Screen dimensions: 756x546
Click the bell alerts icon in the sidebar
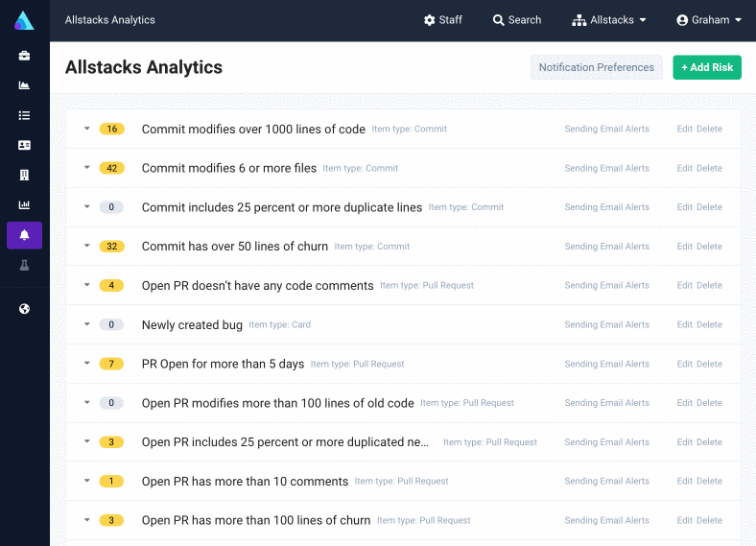24,235
